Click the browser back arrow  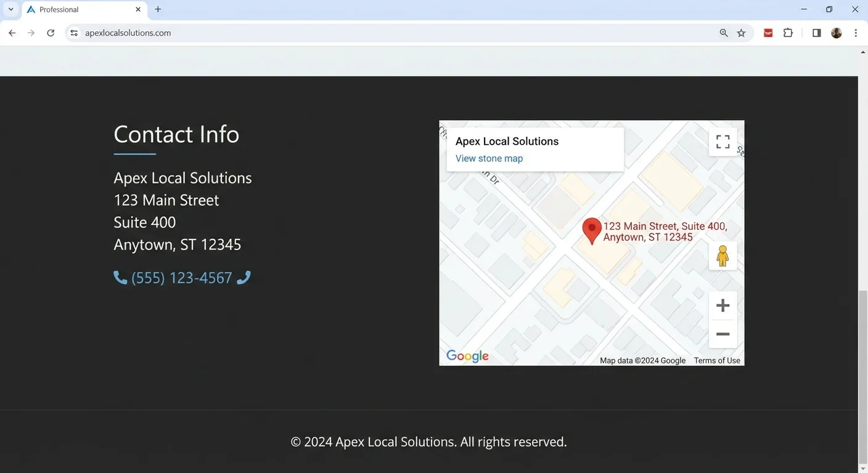coord(12,33)
